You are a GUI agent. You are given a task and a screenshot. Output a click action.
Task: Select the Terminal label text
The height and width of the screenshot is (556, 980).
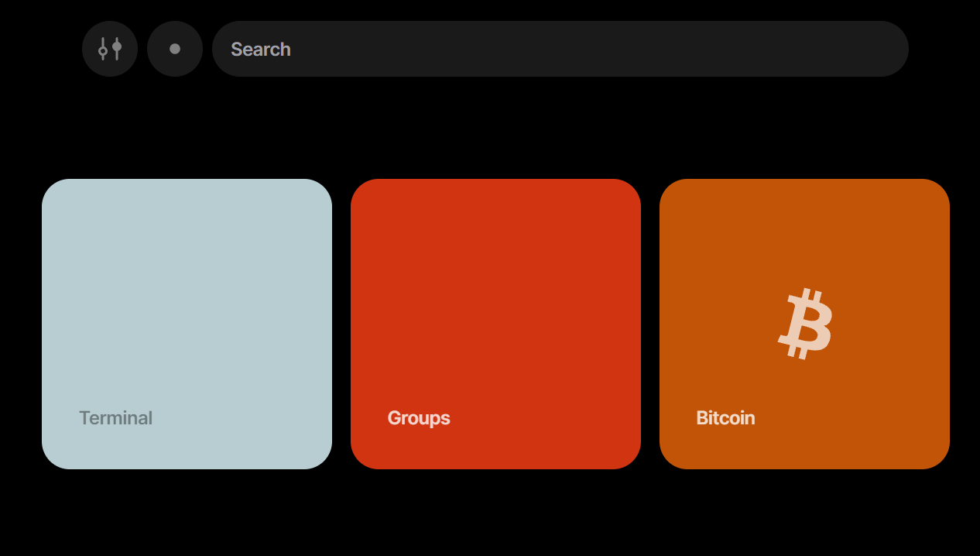[115, 417]
